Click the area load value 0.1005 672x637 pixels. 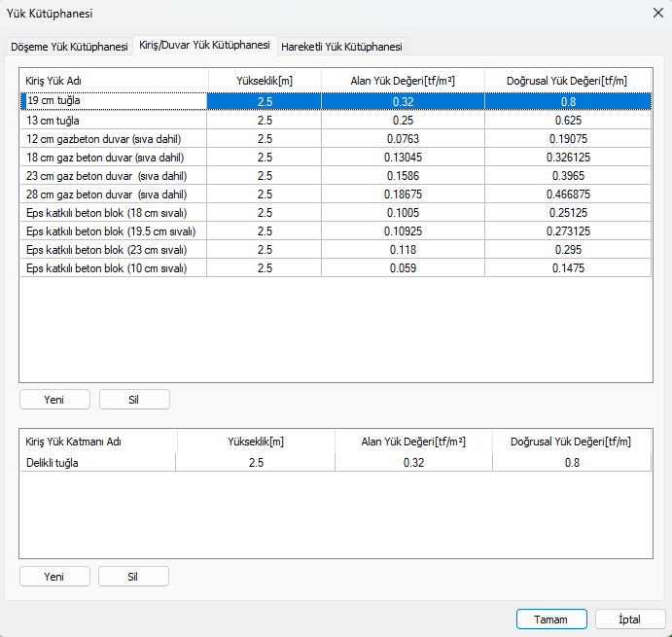(403, 213)
